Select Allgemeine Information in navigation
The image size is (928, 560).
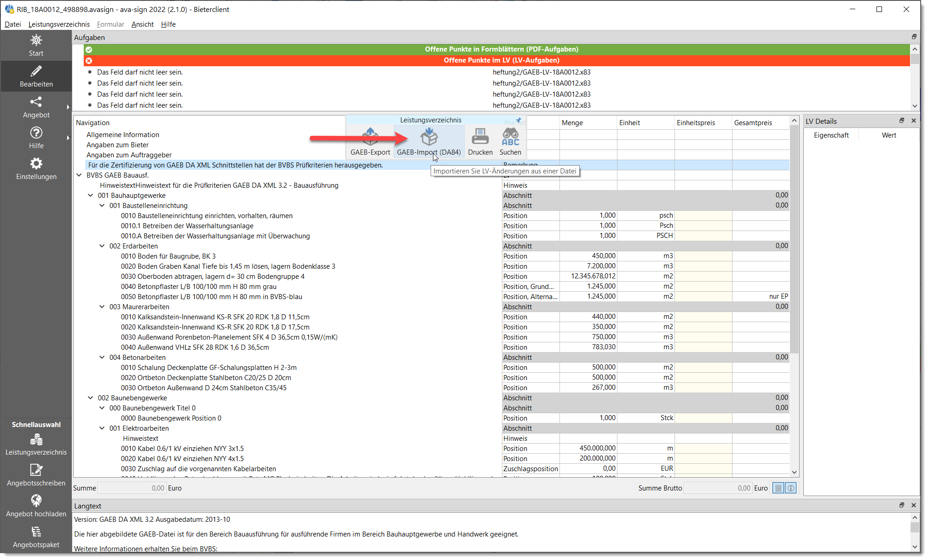click(123, 135)
